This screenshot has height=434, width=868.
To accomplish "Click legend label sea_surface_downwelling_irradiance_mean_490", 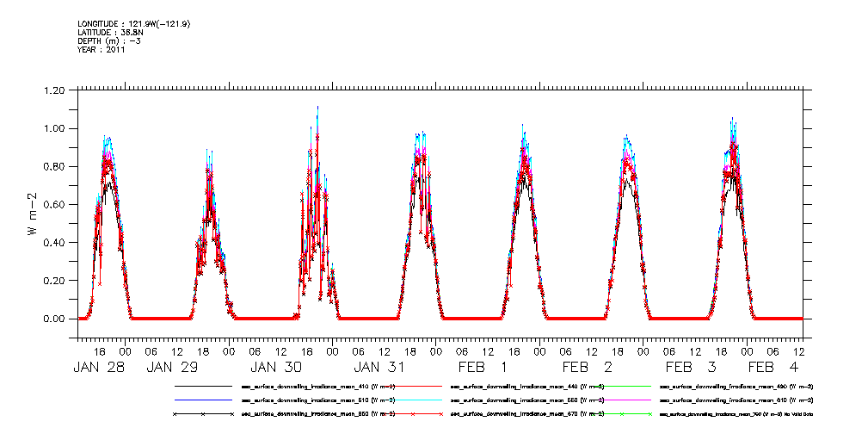I will click(x=736, y=386).
